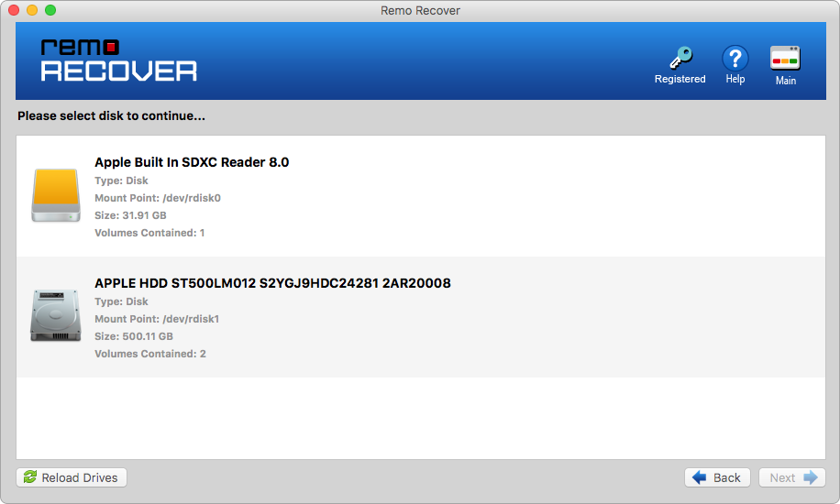Click the Back button
This screenshot has width=840, height=504.
point(717,477)
